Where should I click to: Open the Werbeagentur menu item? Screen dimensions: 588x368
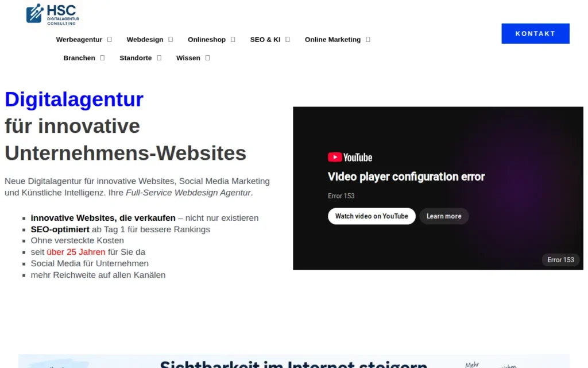(x=79, y=40)
